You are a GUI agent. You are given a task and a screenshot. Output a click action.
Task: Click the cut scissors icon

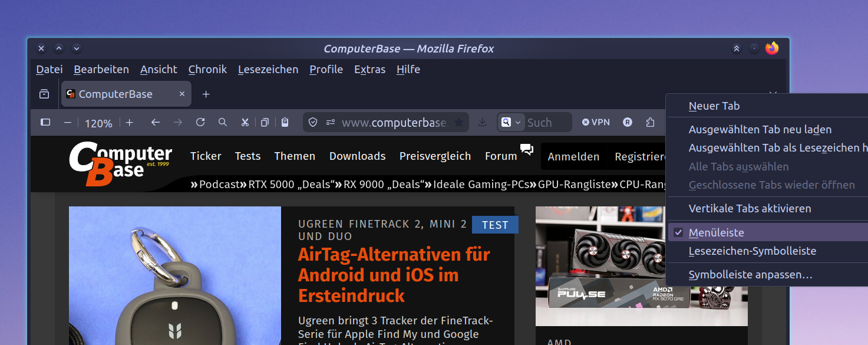[x=245, y=123]
